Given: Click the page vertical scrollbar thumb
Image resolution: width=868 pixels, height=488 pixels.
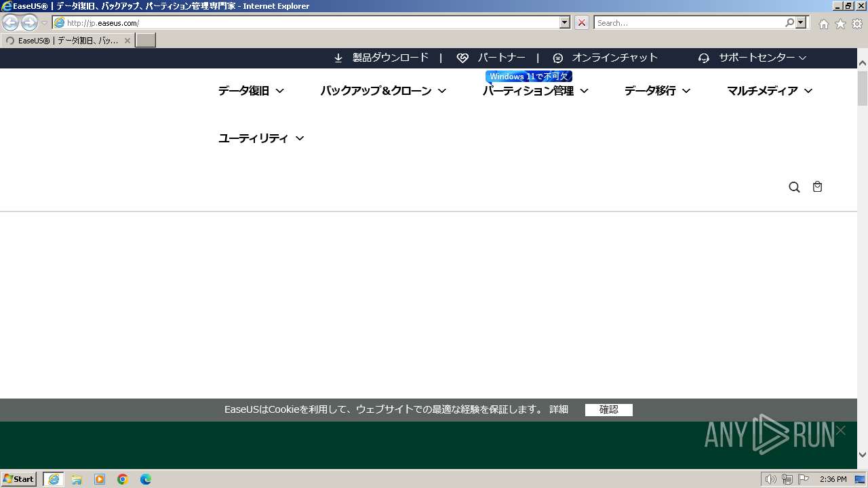Looking at the screenshot, I should point(863,88).
